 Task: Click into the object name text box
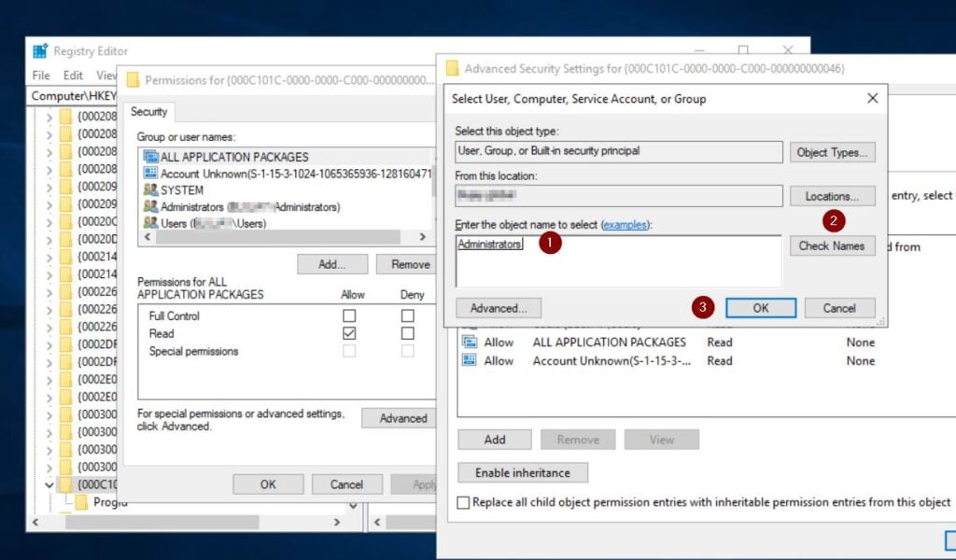[x=618, y=260]
